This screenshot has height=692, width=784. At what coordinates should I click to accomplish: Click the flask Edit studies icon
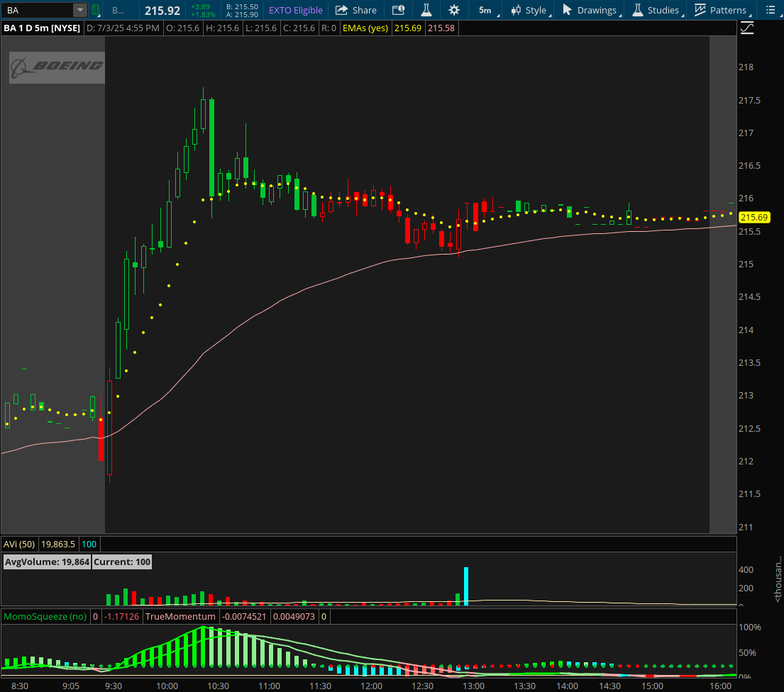point(426,10)
